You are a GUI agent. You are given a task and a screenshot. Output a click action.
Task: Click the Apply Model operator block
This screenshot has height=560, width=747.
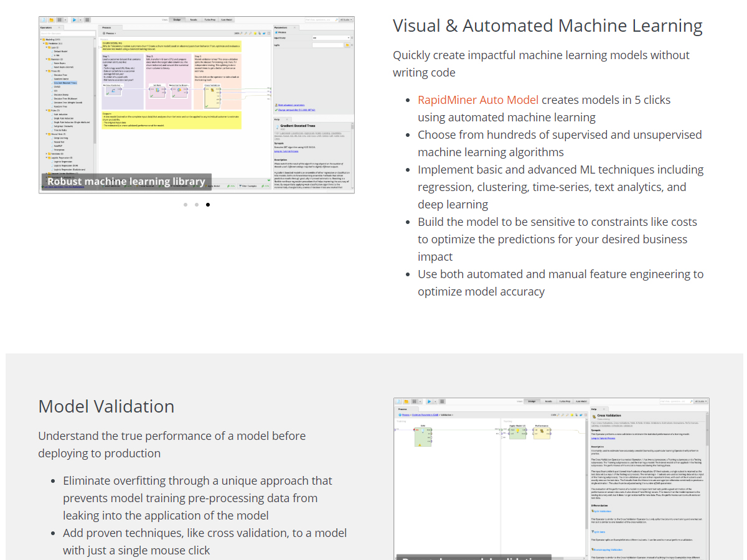[x=517, y=432]
